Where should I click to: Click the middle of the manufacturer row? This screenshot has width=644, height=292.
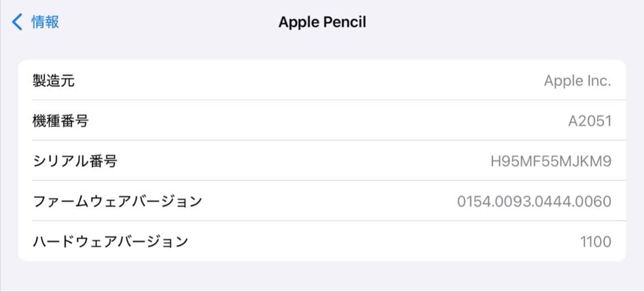[x=322, y=80]
